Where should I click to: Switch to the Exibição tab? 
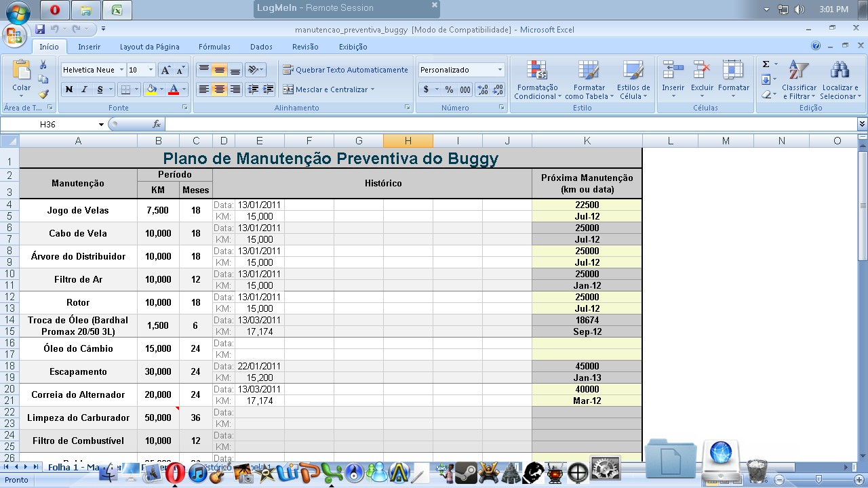click(353, 47)
